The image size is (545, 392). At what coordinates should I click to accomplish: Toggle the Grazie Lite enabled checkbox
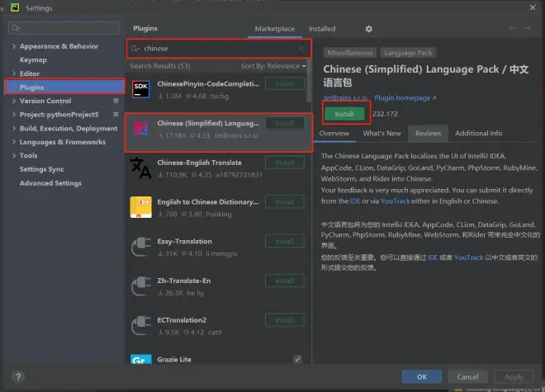297,359
